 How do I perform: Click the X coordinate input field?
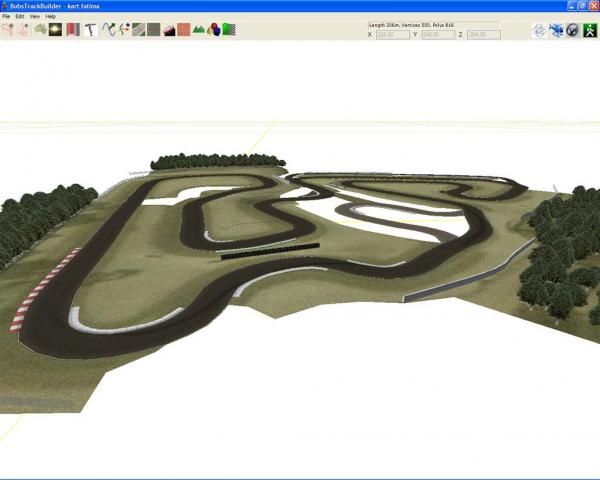click(393, 34)
